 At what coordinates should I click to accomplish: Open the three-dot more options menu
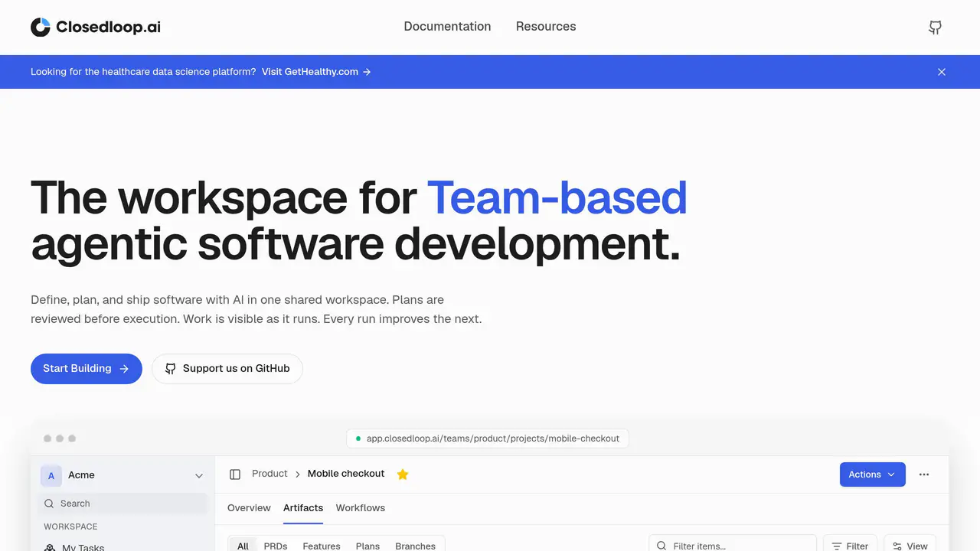[x=924, y=474]
